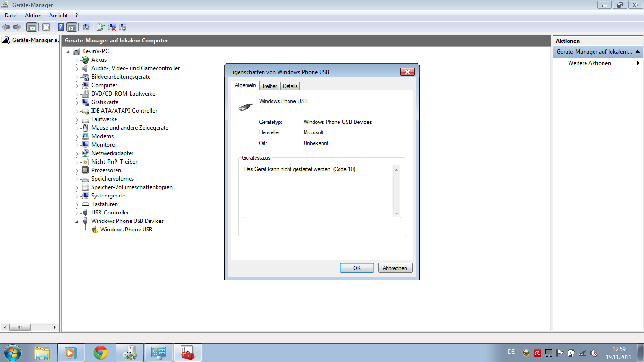
Task: Open Windows Explorer from the taskbar
Action: (42, 353)
